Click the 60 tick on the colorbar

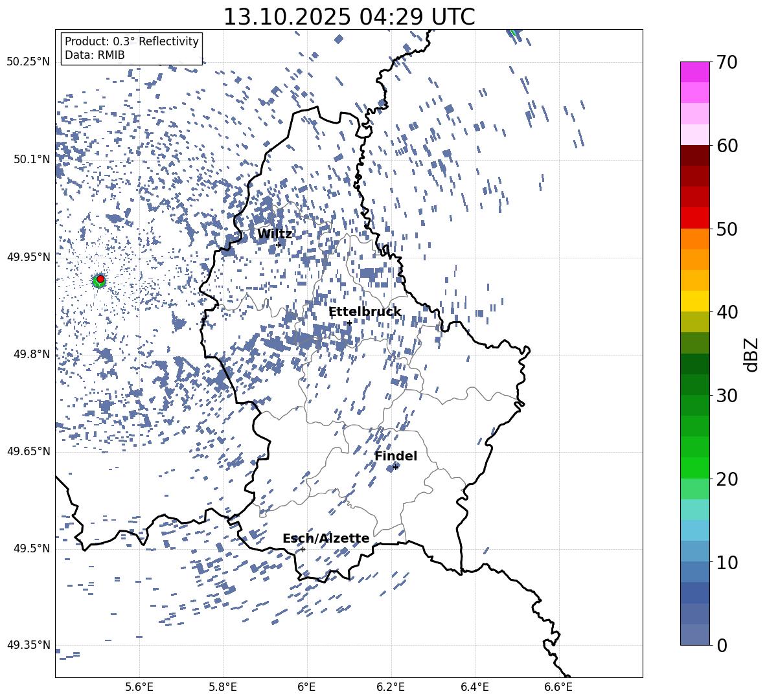click(726, 146)
